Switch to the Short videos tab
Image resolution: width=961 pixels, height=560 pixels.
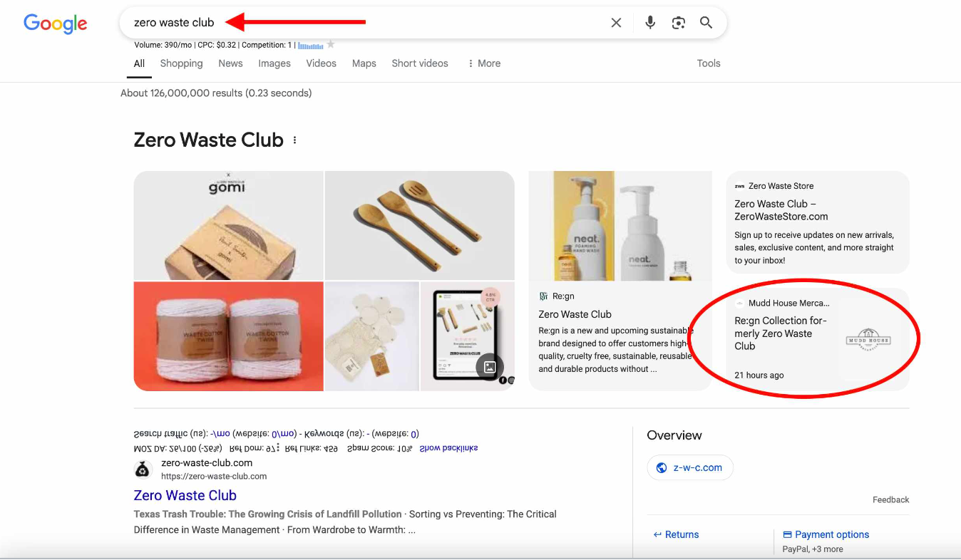point(420,63)
